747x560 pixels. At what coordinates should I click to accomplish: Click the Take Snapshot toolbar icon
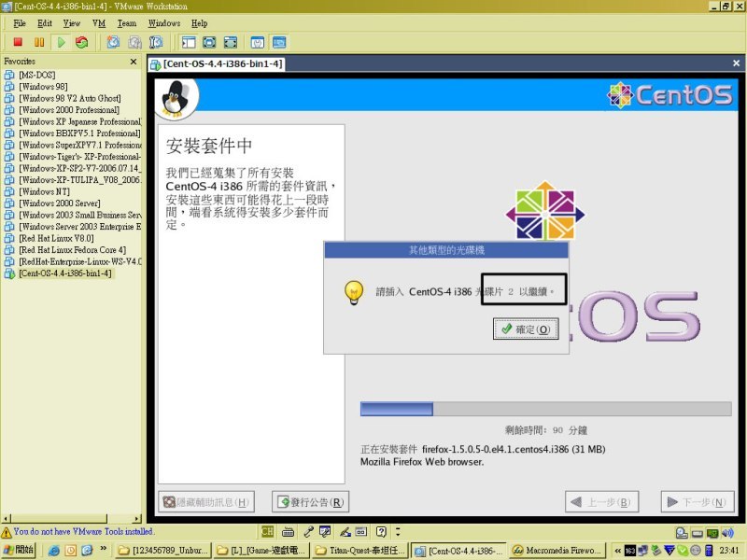[x=113, y=42]
